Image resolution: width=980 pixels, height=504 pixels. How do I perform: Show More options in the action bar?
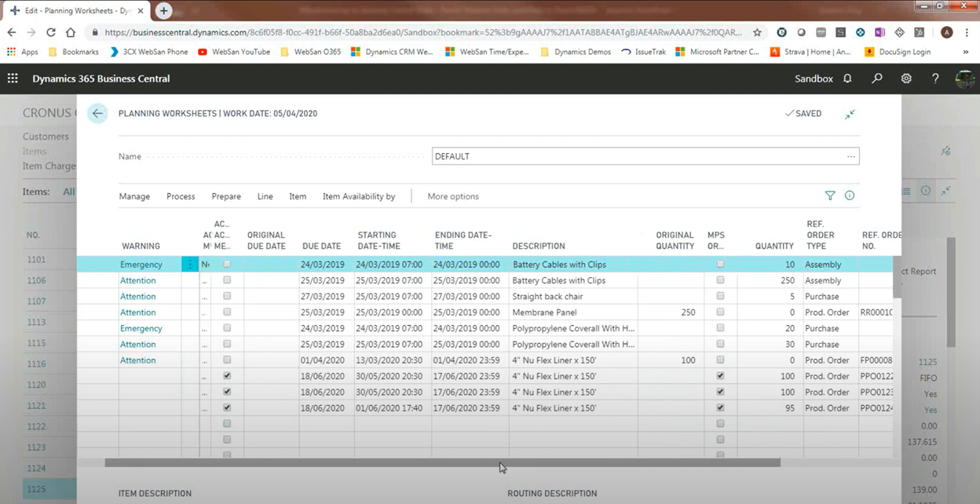453,196
